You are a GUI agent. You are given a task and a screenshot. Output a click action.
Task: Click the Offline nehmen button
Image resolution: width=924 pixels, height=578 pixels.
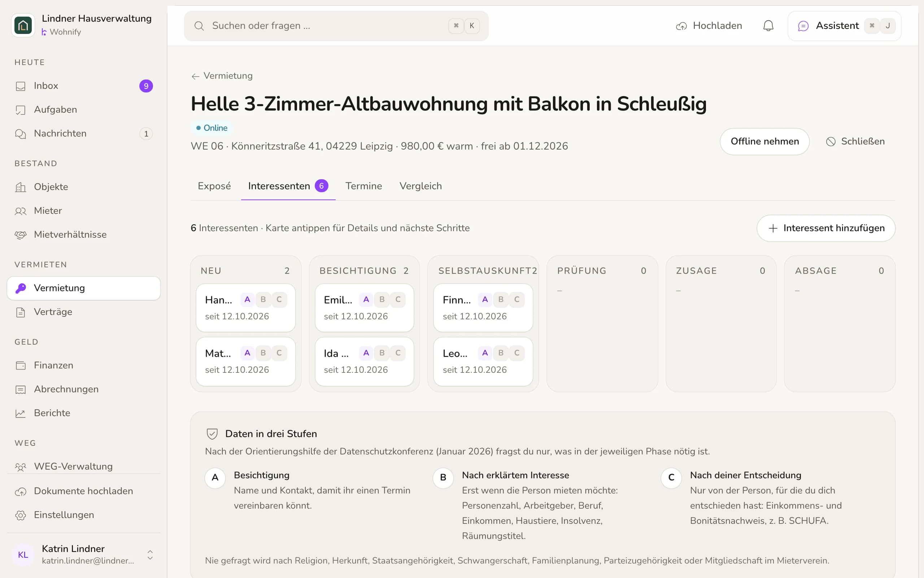(764, 142)
